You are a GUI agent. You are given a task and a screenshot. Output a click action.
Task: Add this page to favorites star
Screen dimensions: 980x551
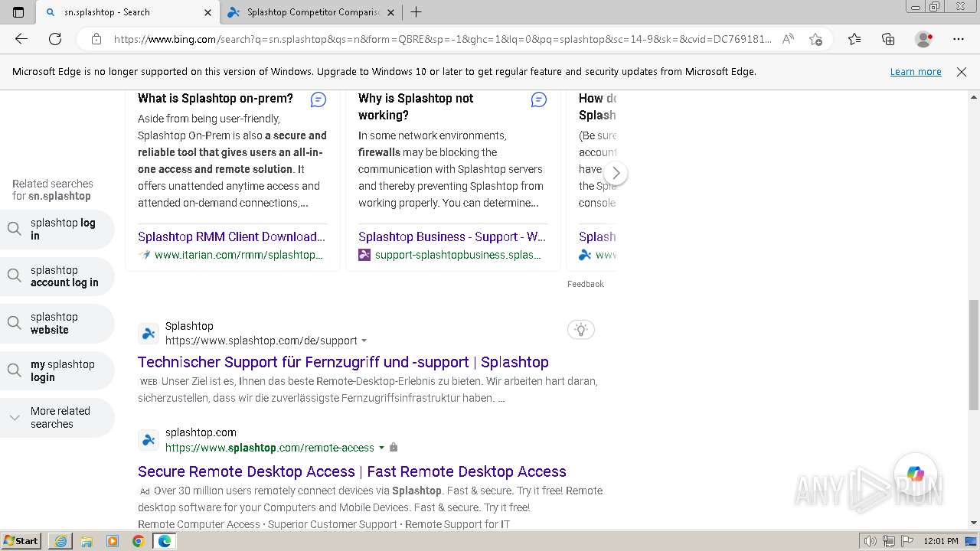(816, 39)
